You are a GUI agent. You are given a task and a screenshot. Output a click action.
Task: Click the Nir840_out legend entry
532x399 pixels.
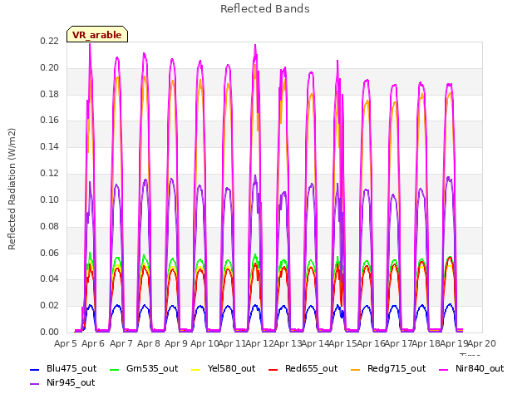(x=471, y=368)
